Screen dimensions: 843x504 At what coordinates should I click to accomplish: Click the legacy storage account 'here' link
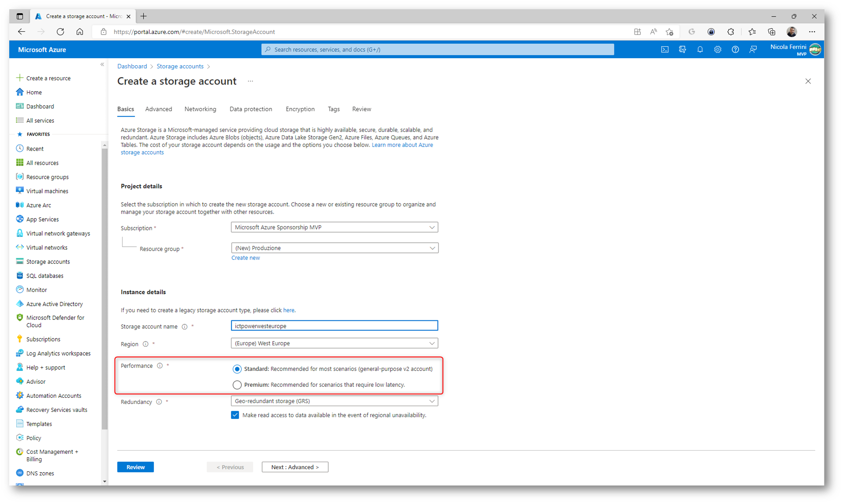[x=289, y=311]
